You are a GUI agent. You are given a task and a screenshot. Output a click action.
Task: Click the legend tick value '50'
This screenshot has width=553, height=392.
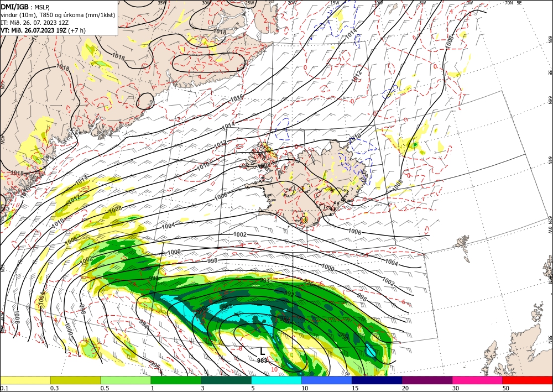tap(506, 388)
